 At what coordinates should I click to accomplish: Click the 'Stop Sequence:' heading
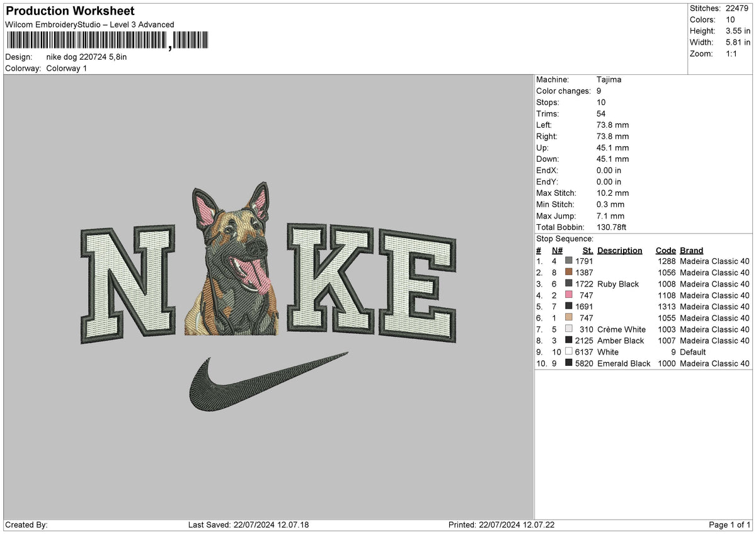pyautogui.click(x=564, y=239)
